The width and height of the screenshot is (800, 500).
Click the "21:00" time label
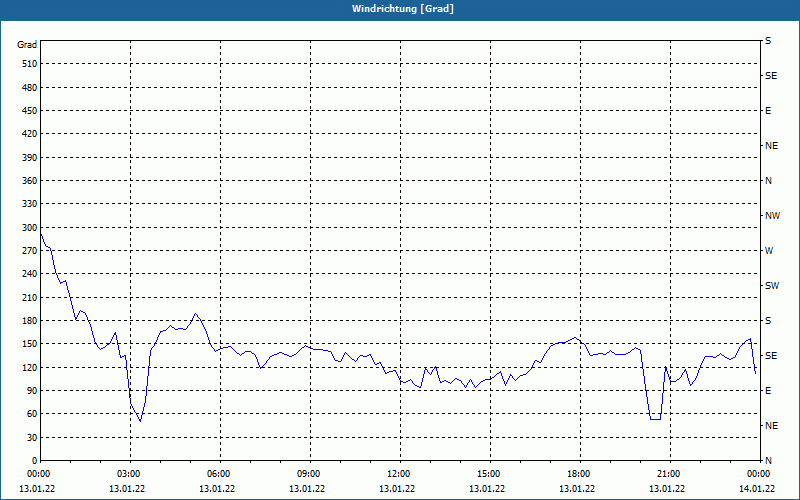tap(667, 474)
